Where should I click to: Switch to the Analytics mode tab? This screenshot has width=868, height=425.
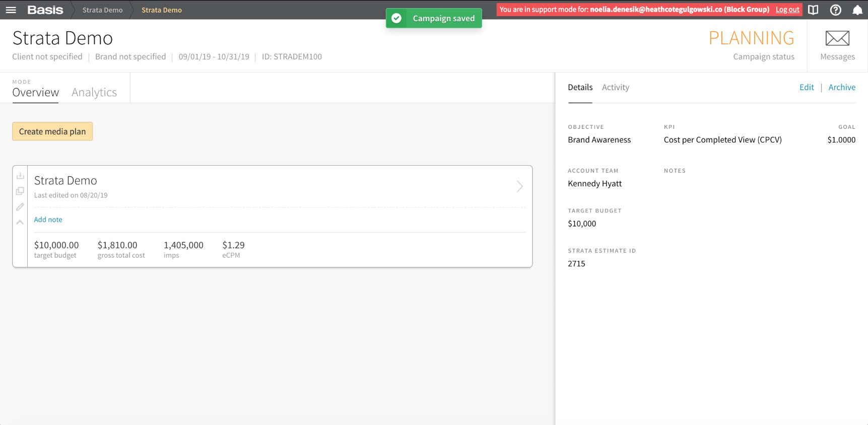pos(94,92)
